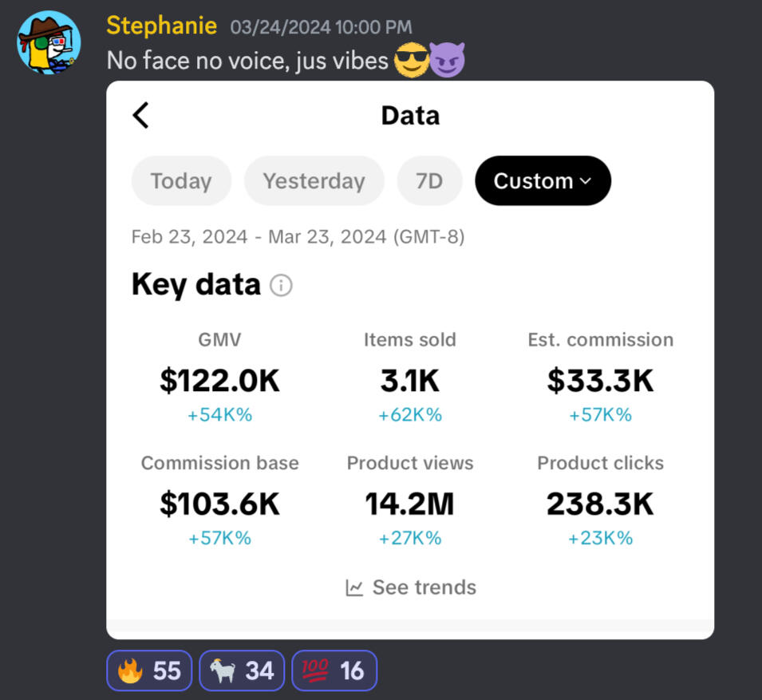762x700 pixels.
Task: Click Stephanie's profile avatar
Action: click(49, 43)
